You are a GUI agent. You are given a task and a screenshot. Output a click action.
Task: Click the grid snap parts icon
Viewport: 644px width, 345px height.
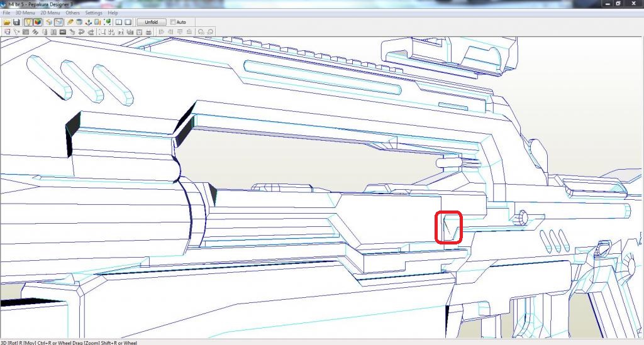111,32
